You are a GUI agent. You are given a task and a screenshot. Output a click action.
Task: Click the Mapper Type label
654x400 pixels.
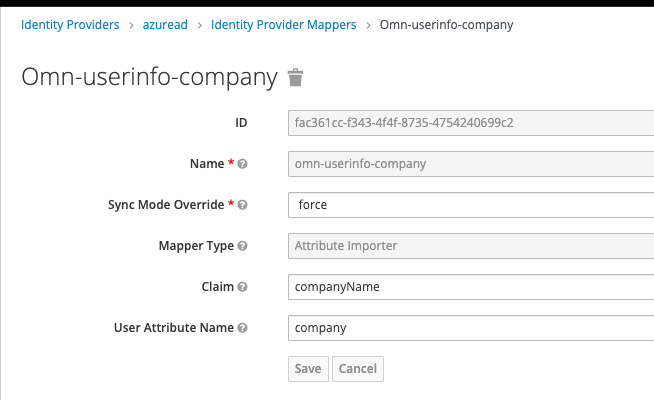pos(196,246)
